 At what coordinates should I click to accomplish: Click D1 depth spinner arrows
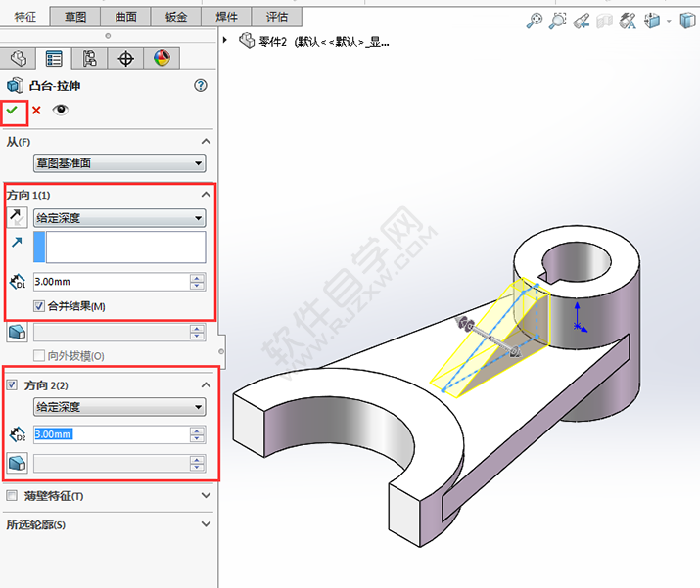pos(198,282)
